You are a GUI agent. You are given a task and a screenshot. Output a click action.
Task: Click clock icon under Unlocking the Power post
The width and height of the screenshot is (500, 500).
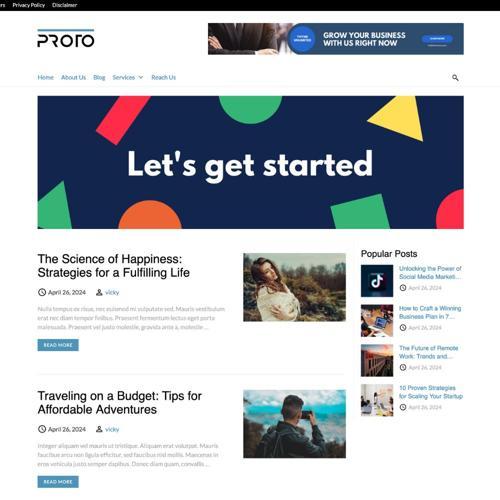(403, 288)
